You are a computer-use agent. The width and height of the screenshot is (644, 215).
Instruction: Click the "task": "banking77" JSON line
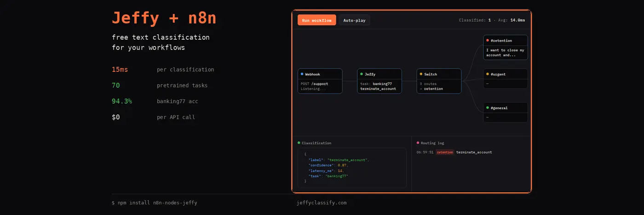pyautogui.click(x=328, y=176)
